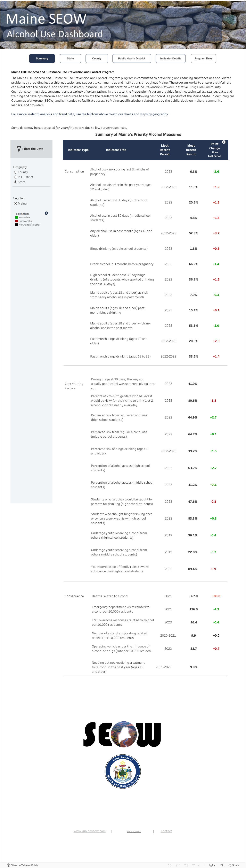Click the Redo arrow in the bottom toolbar
This screenshot has height=868, width=246.
click(x=178, y=865)
